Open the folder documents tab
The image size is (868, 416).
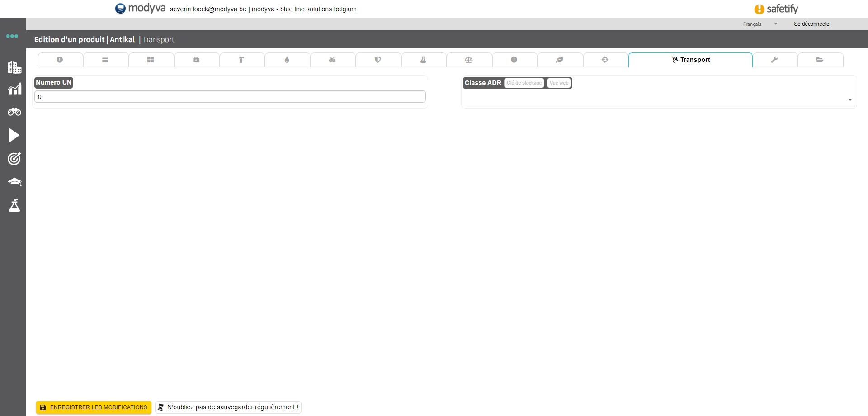(x=820, y=60)
